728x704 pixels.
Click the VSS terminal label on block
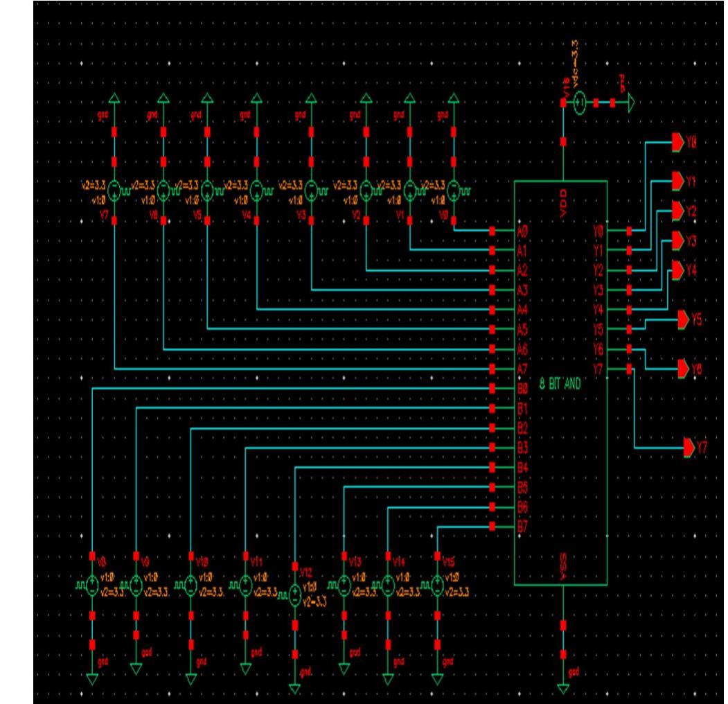pyautogui.click(x=563, y=566)
